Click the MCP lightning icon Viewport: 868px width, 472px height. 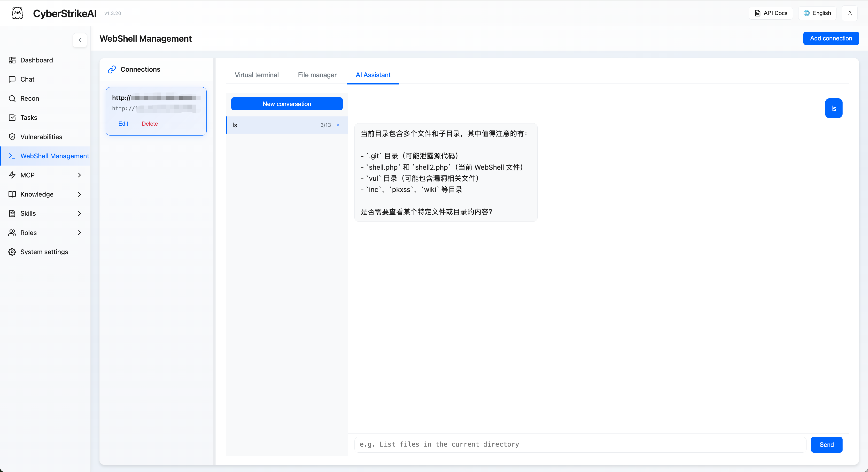tap(12, 175)
